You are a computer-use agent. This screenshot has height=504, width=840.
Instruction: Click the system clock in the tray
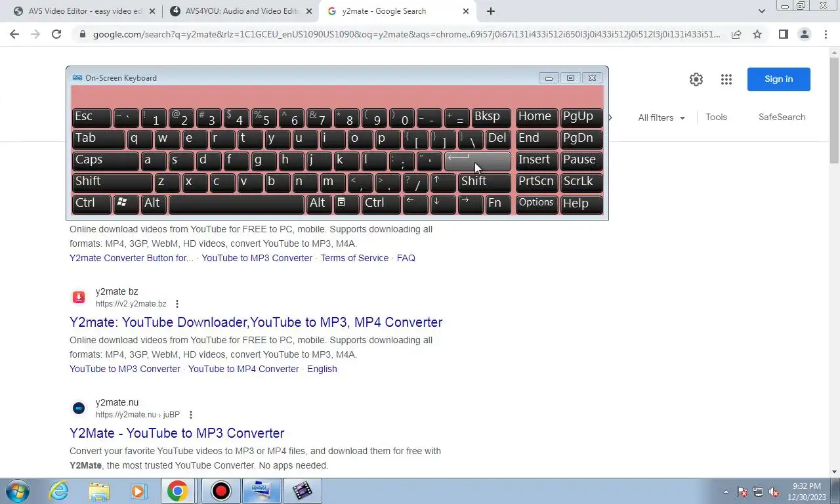[x=807, y=492]
